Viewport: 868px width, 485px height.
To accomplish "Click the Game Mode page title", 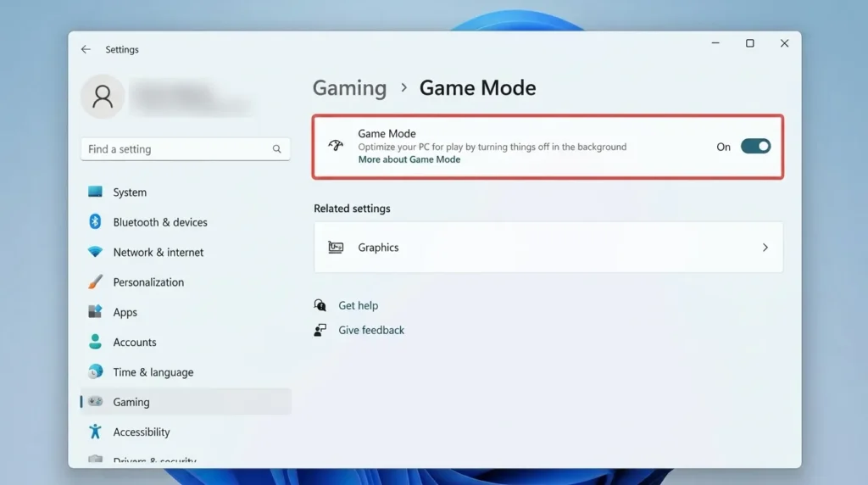I will point(477,87).
